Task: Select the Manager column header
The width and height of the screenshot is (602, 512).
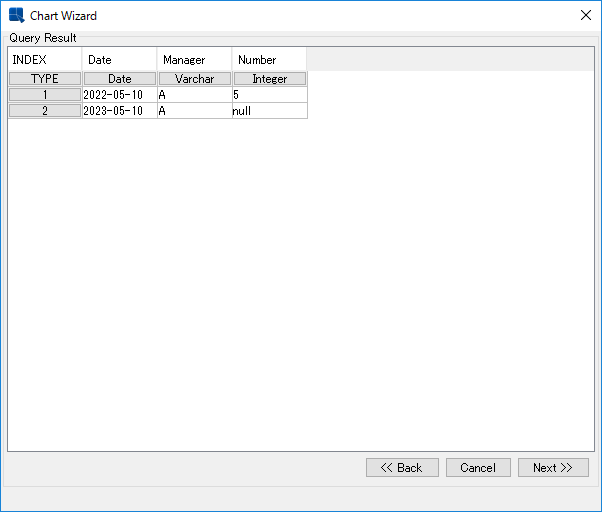Action: [x=194, y=60]
